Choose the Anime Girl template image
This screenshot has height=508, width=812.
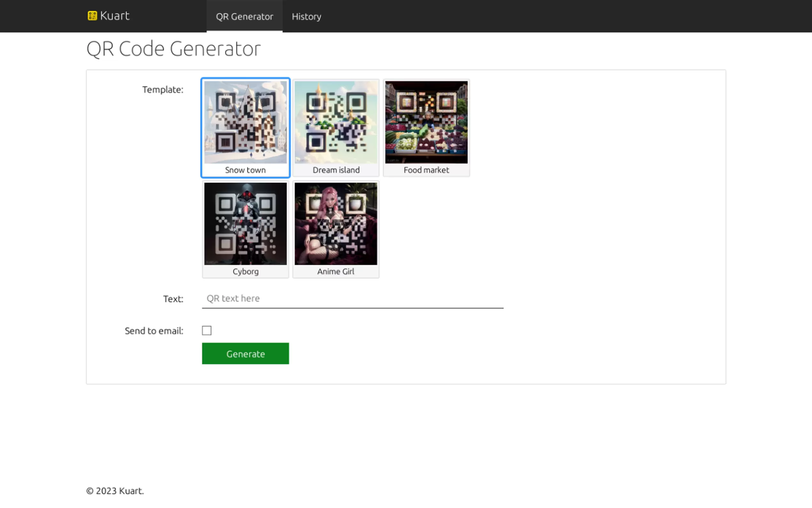336,224
